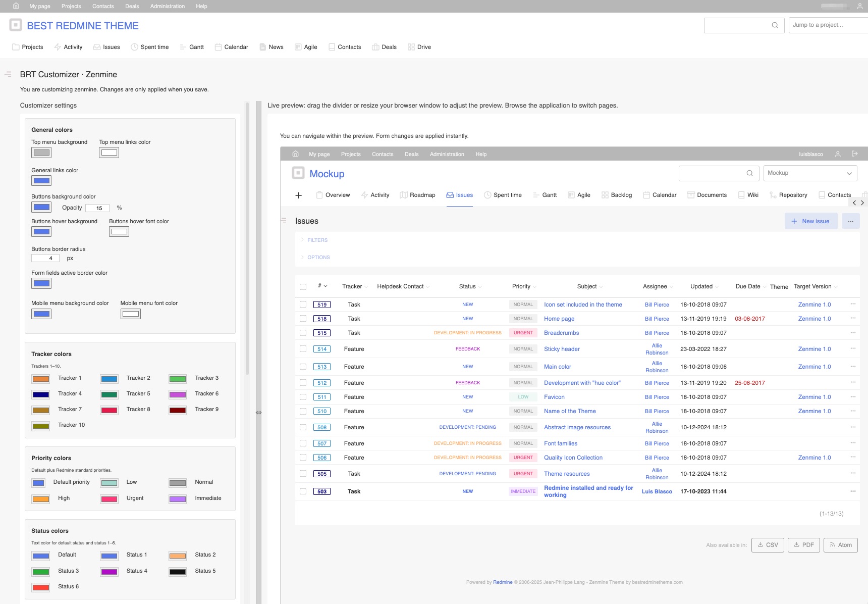Click the plus icon beside Overview
This screenshot has width=868, height=604.
298,195
